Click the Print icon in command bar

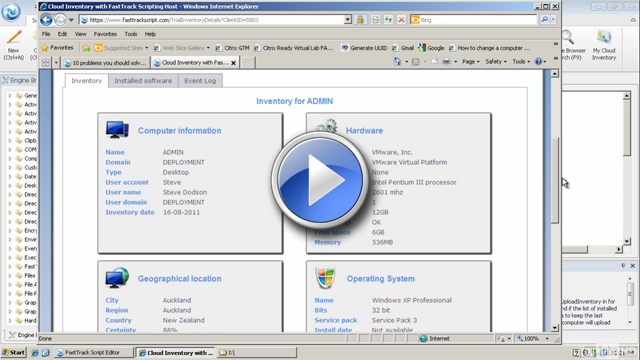click(447, 62)
